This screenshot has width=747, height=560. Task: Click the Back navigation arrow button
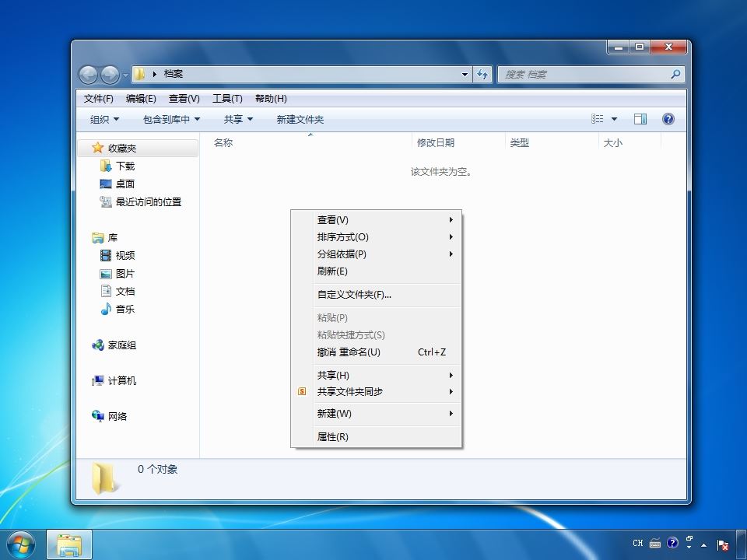[x=88, y=75]
